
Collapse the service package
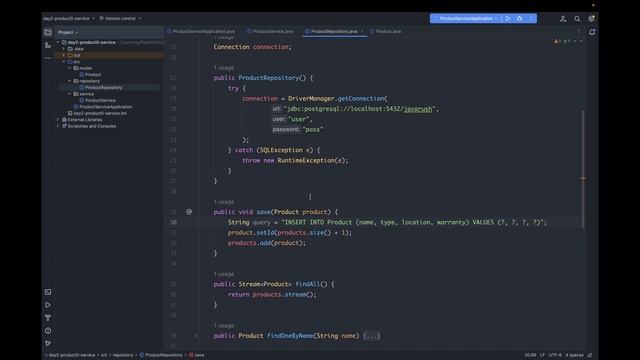click(x=69, y=94)
